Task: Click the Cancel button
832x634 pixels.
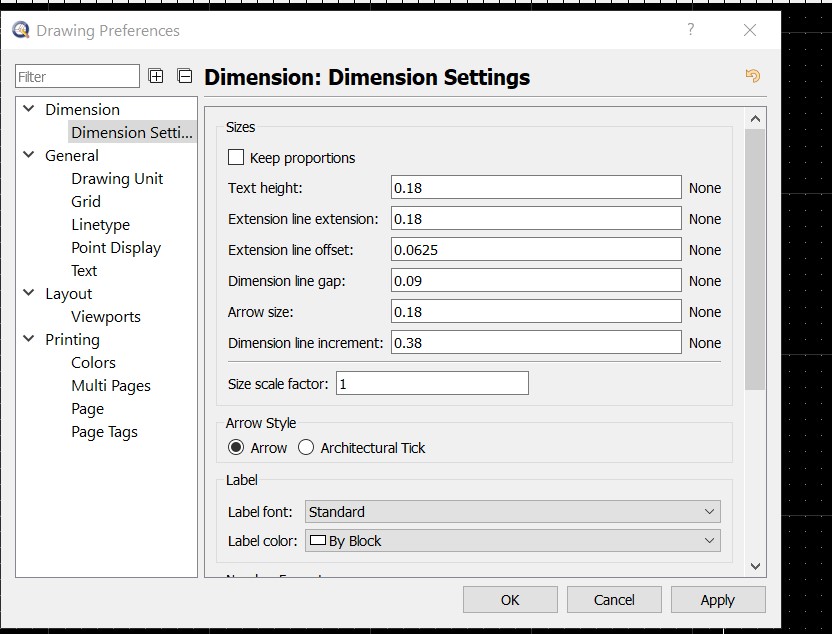Action: point(614,600)
